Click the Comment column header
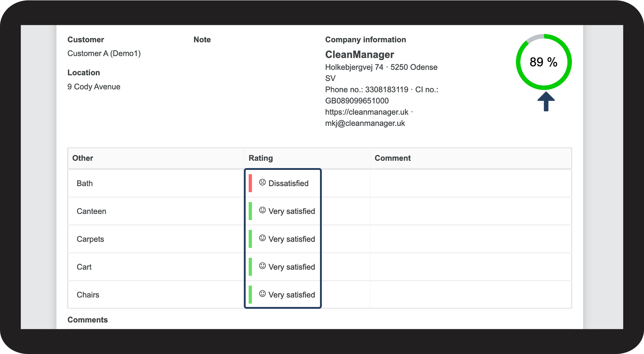The height and width of the screenshot is (354, 644). 393,158
